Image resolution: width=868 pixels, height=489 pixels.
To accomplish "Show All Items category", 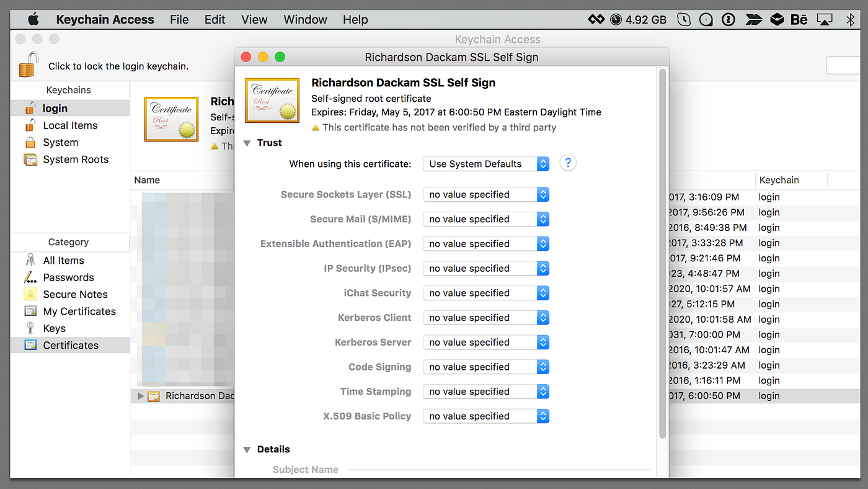I will pyautogui.click(x=70, y=261).
